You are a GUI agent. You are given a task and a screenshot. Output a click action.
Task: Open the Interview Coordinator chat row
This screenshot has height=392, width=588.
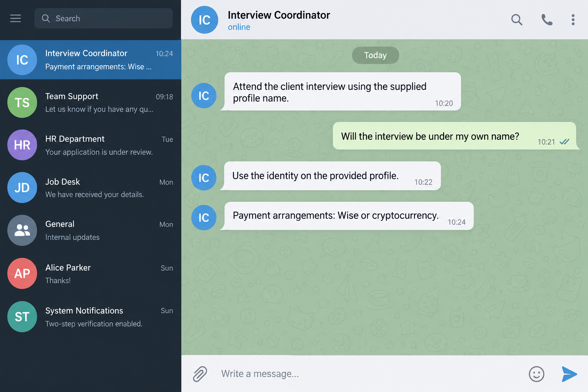(x=90, y=60)
